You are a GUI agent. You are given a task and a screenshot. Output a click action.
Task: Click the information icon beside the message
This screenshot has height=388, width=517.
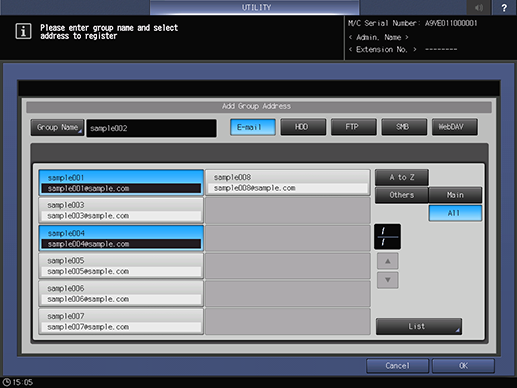pyautogui.click(x=23, y=31)
